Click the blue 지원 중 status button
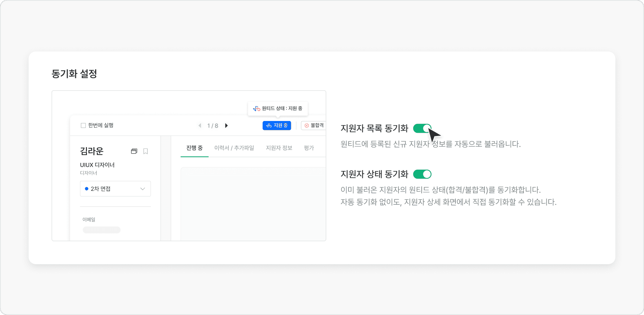The width and height of the screenshot is (644, 315). tap(277, 126)
